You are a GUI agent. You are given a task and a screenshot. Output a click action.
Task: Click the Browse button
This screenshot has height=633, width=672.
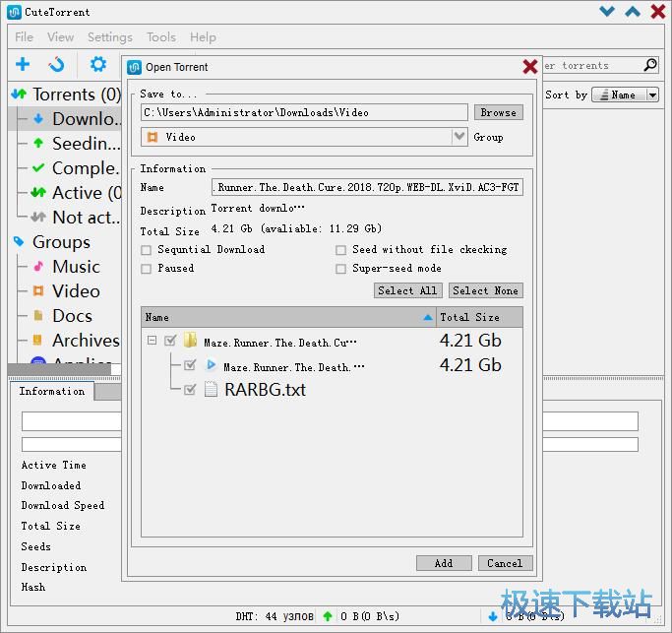pos(498,113)
